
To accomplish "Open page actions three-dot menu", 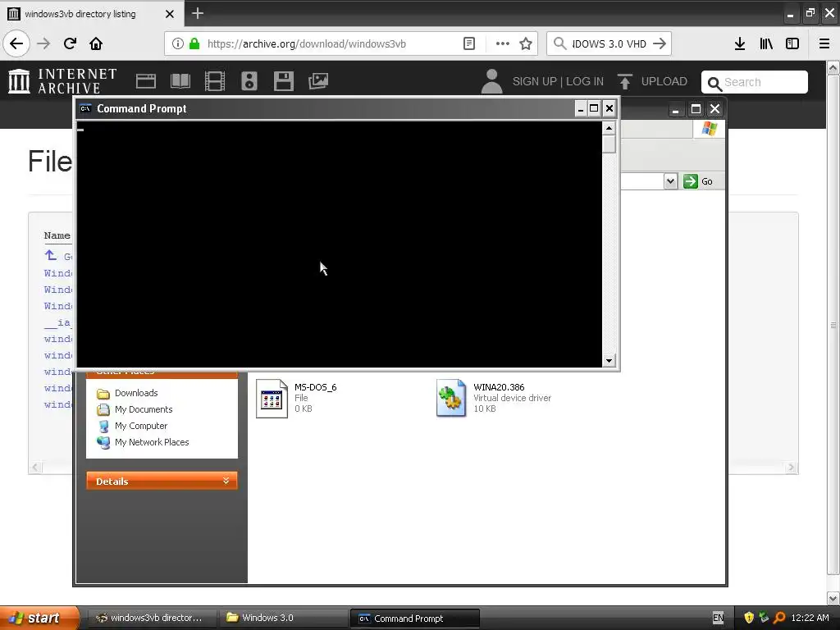I will [x=503, y=43].
